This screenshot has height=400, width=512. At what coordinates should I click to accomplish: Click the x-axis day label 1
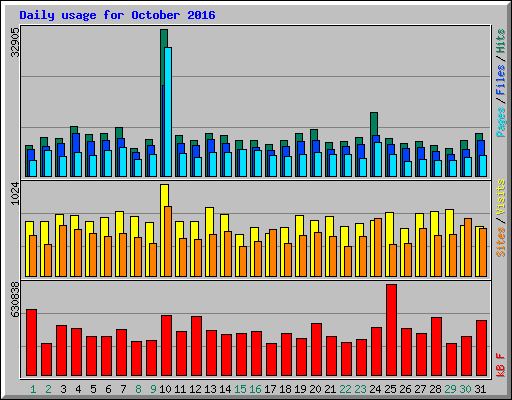[33, 389]
